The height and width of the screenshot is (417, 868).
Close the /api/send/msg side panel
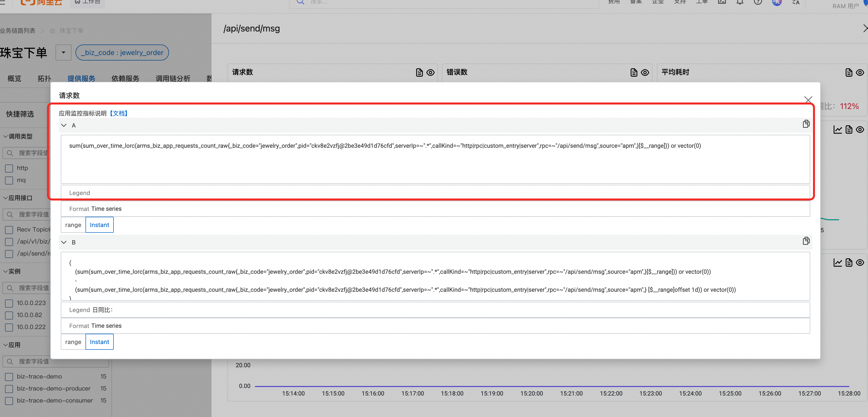[x=865, y=28]
